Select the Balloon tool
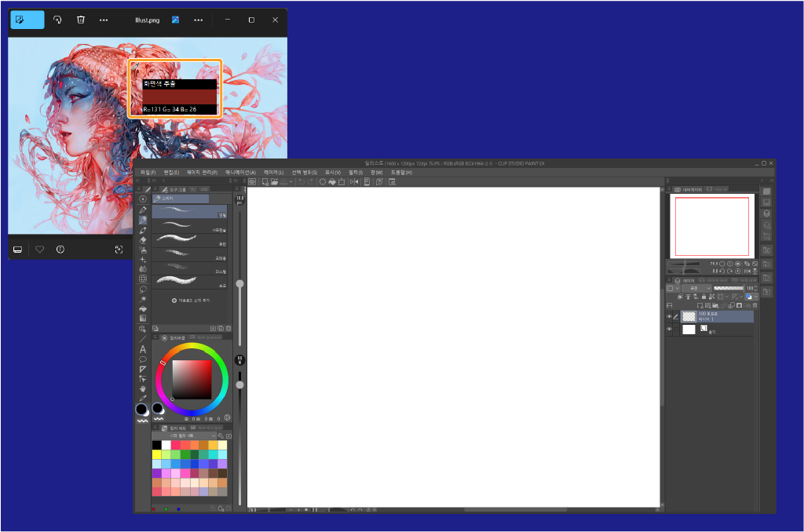Image resolution: width=804 pixels, height=532 pixels. [143, 359]
